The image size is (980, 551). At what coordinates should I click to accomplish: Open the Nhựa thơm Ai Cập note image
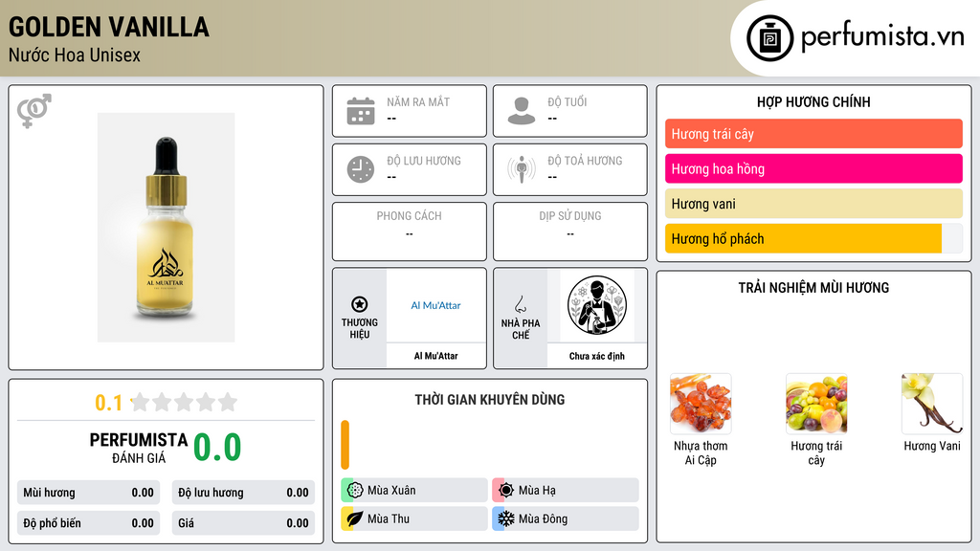tap(701, 404)
